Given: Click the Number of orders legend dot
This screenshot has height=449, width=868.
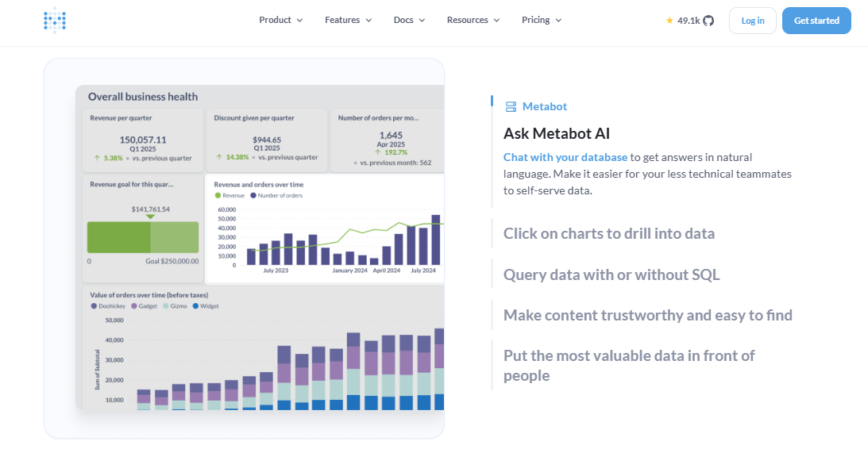Looking at the screenshot, I should 253,195.
